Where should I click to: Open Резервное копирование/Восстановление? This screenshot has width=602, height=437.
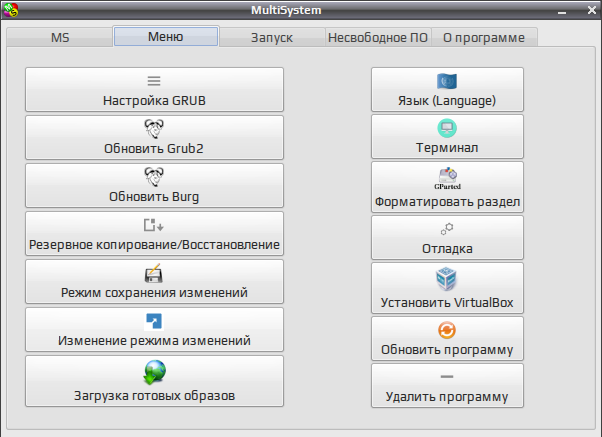pyautogui.click(x=154, y=233)
